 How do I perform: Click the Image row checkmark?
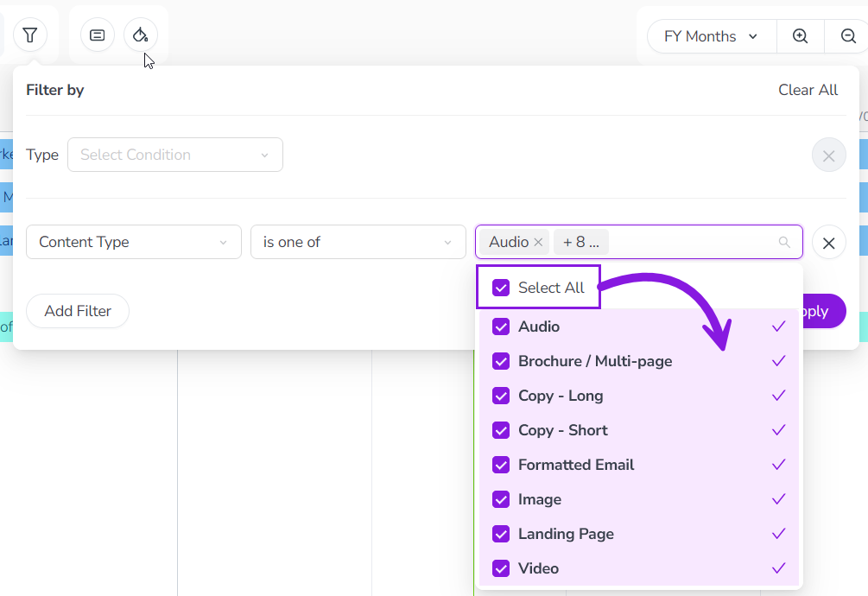point(779,499)
